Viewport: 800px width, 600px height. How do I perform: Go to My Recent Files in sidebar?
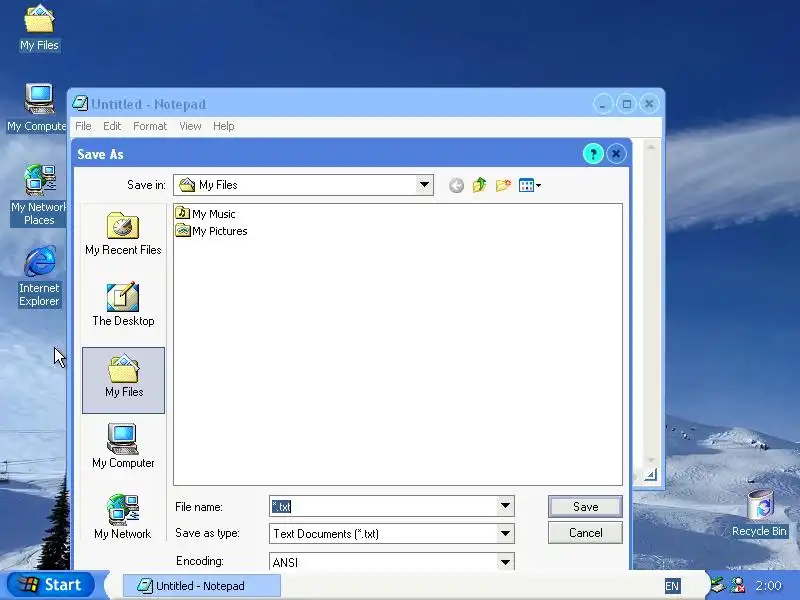pos(123,234)
